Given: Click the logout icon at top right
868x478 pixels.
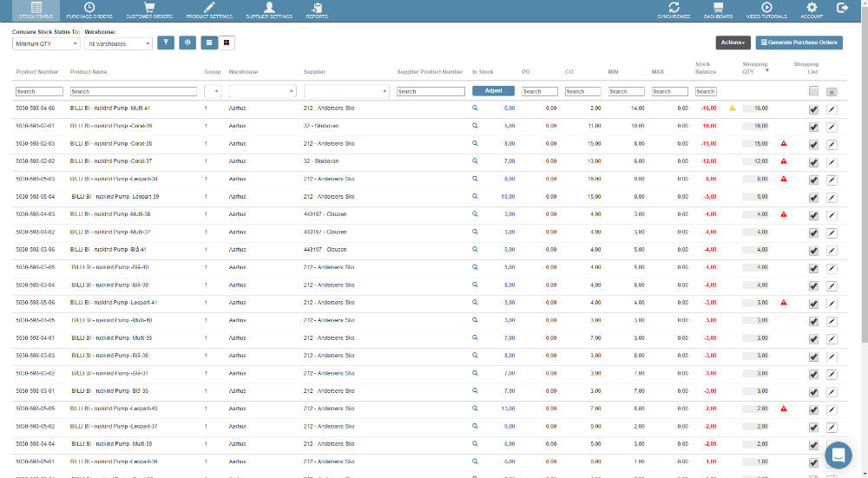Looking at the screenshot, I should pos(842,8).
